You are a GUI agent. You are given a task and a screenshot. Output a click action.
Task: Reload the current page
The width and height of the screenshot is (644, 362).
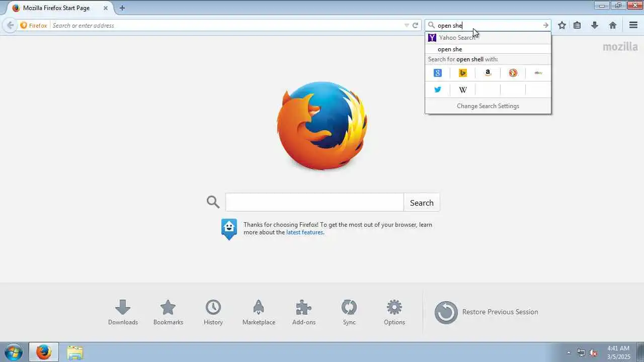[415, 25]
